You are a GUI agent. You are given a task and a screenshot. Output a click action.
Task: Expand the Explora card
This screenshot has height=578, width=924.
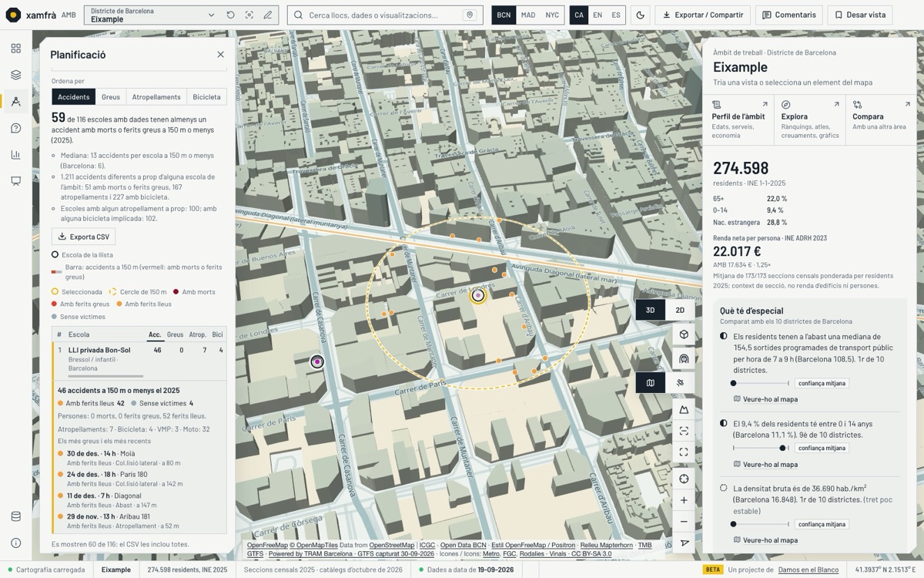click(809, 120)
